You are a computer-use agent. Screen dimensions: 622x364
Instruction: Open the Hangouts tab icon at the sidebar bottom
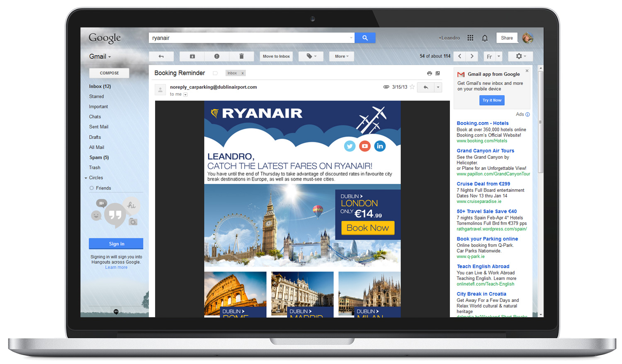tap(116, 312)
